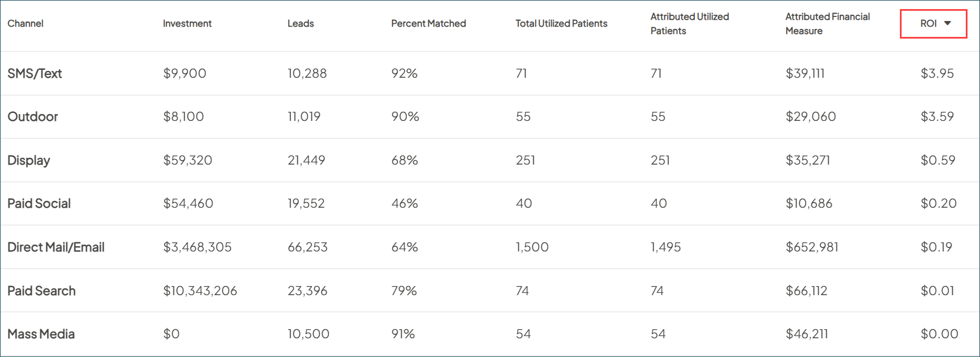980x357 pixels.
Task: Click the $3.95 ROI value
Action: click(937, 73)
